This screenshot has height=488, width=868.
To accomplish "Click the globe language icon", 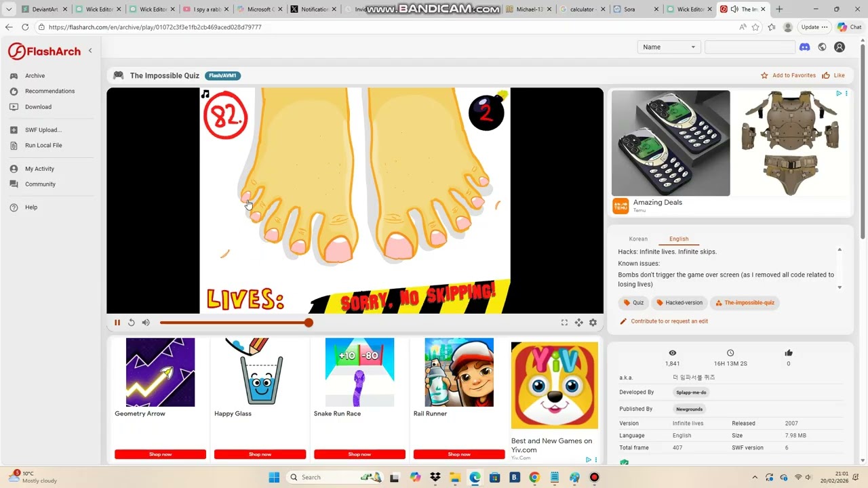I will tap(822, 47).
